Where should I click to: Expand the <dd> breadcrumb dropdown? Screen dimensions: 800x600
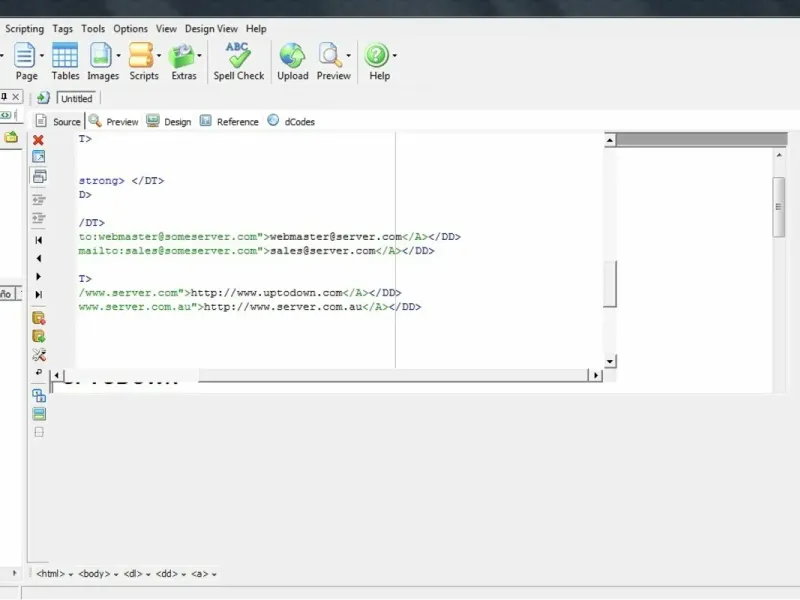pyautogui.click(x=184, y=574)
